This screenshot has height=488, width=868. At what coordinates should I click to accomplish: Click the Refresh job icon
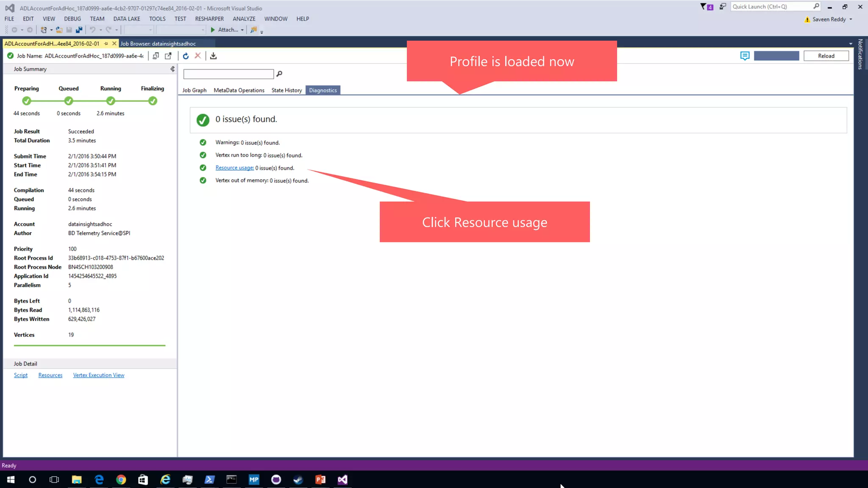(186, 56)
